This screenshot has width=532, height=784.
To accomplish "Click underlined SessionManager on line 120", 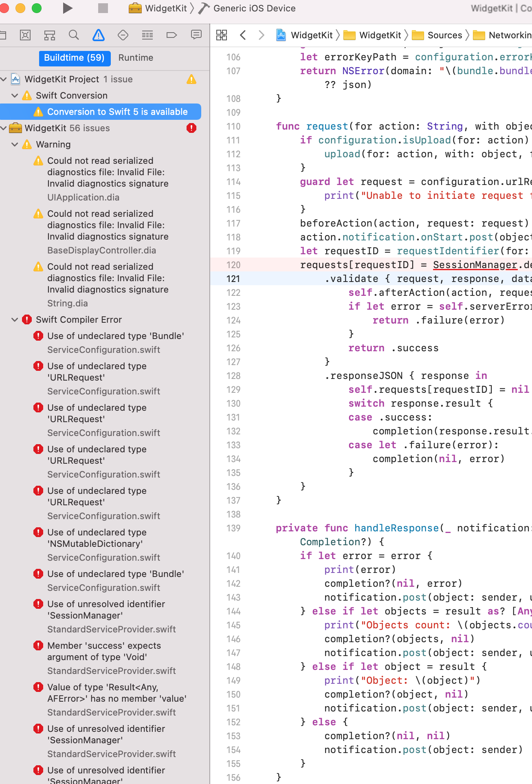I will (475, 265).
